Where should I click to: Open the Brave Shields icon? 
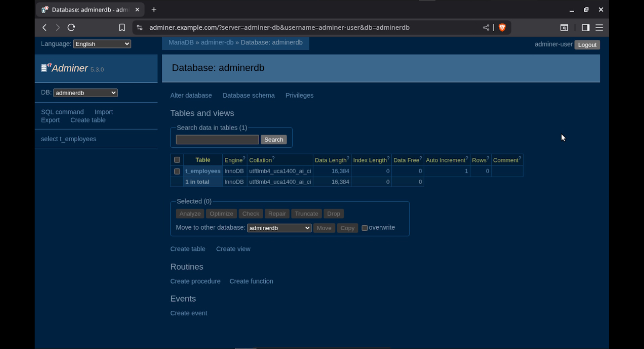(502, 28)
